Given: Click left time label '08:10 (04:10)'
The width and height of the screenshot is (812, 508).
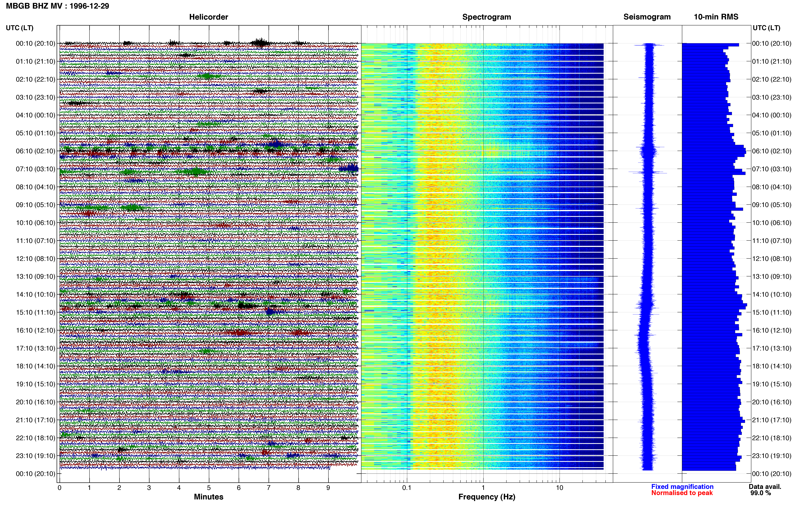Looking at the screenshot, I should [36, 187].
